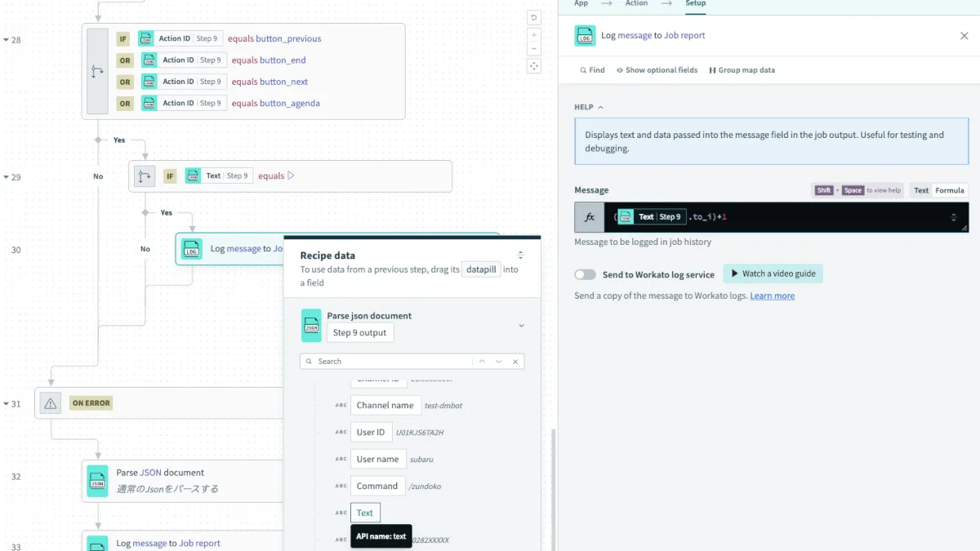Open the Setup tab

tap(695, 4)
